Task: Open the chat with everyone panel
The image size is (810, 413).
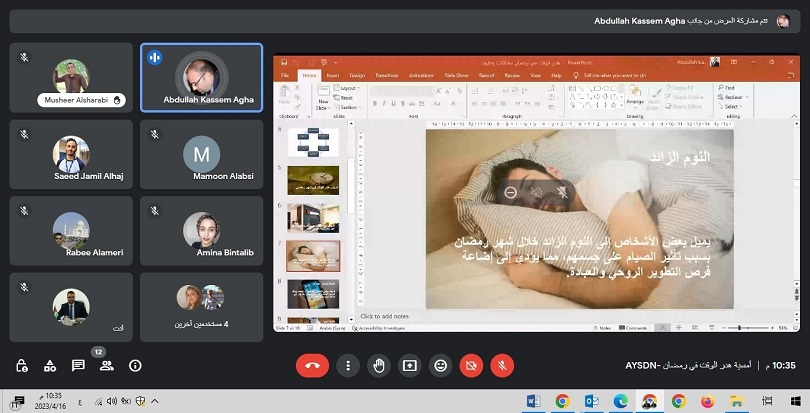Action: coord(78,366)
